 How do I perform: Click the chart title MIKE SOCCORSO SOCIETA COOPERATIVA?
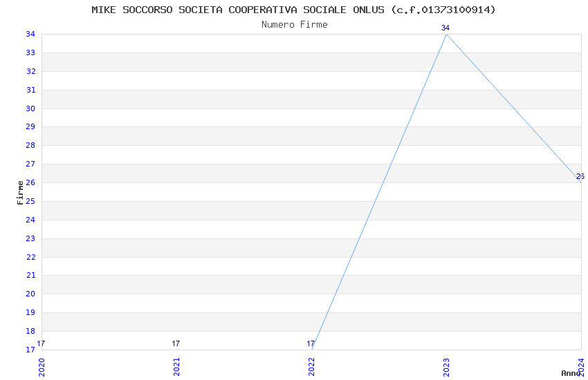(293, 10)
